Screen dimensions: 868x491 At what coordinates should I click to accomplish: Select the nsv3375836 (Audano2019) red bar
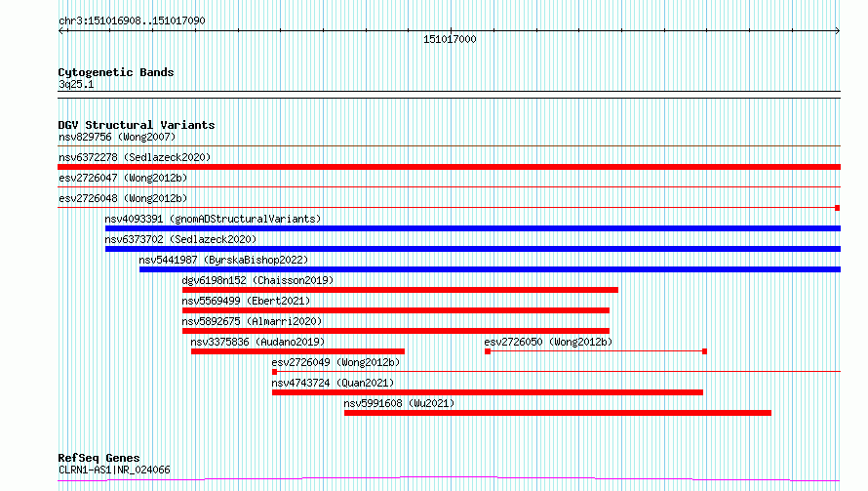297,351
